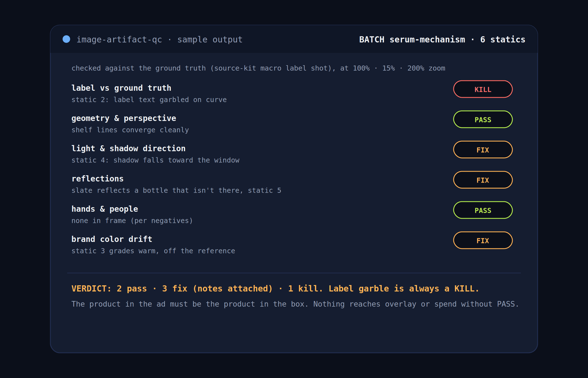The width and height of the screenshot is (588, 378).
Task: Select the 'image-artifact-qc · sample output' title
Action: 160,39
